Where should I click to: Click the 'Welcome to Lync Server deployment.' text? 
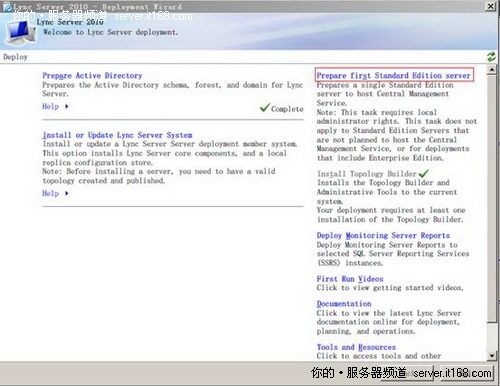coord(111,32)
